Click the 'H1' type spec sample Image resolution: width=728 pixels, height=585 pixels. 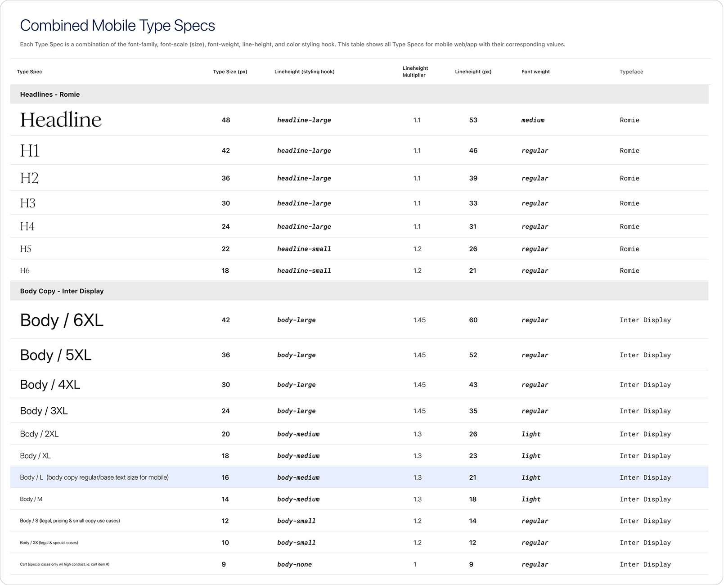[x=30, y=151]
